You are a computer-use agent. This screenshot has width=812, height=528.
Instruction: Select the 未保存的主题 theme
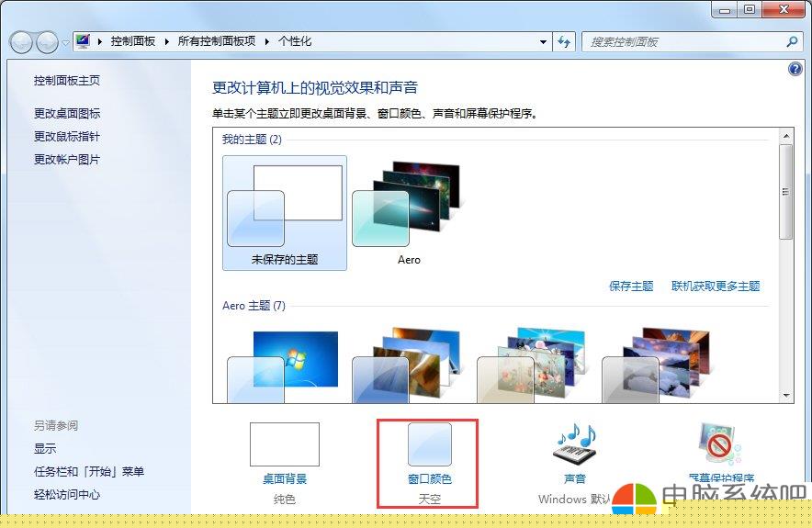(285, 213)
